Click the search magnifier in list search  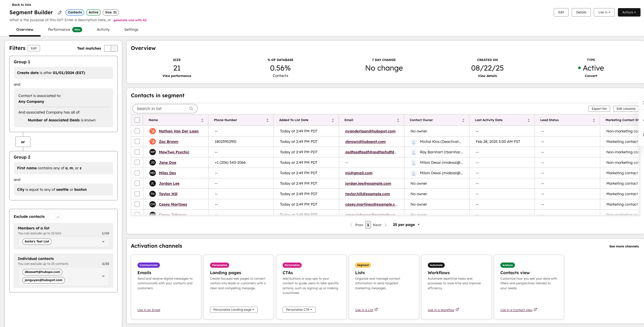191,109
